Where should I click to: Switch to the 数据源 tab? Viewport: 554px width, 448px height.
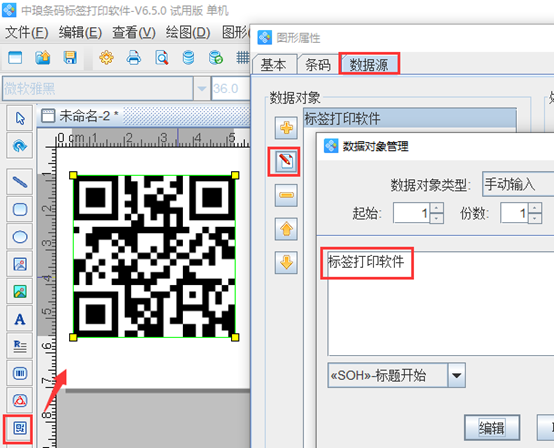pos(369,64)
